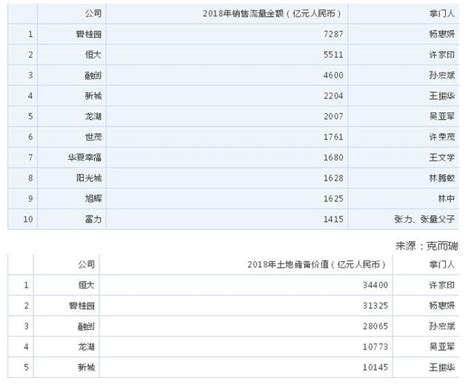Screen dimensions: 474x384
Task: Select the 1628 sales figure
Action: [333, 178]
